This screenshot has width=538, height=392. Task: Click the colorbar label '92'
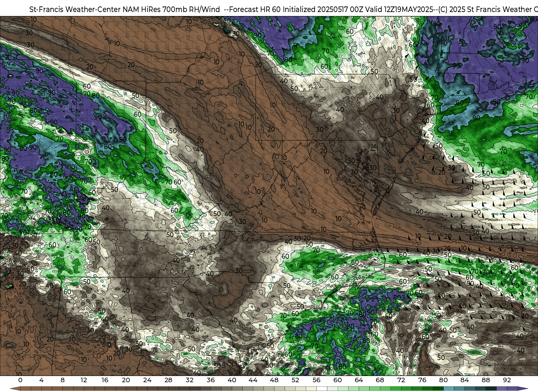(x=507, y=380)
